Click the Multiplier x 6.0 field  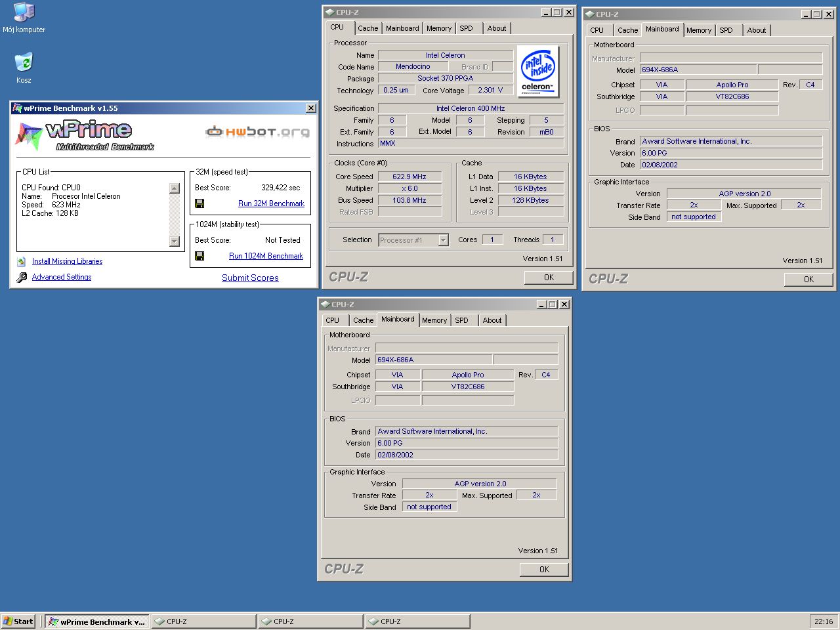(409, 188)
